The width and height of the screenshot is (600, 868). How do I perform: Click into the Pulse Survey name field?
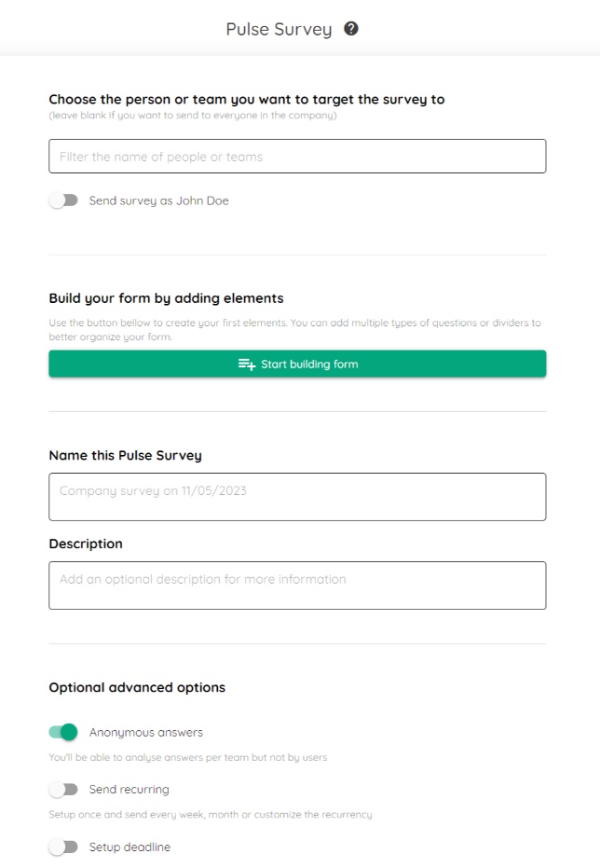[x=297, y=497]
